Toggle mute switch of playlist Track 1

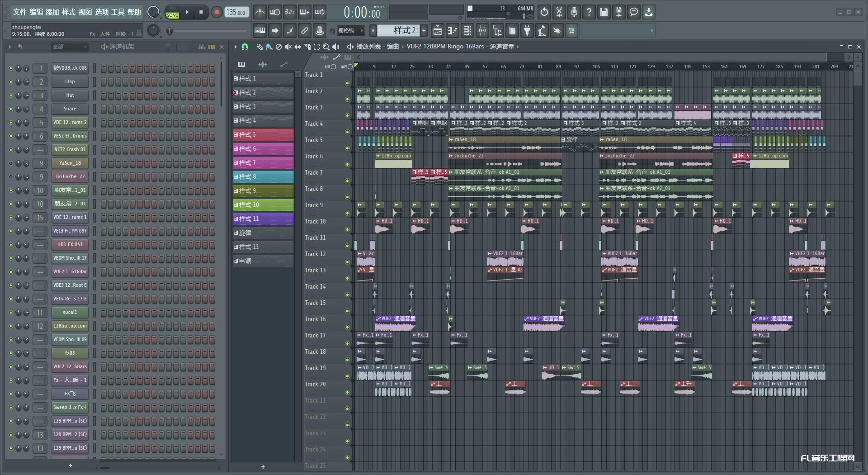click(x=347, y=83)
